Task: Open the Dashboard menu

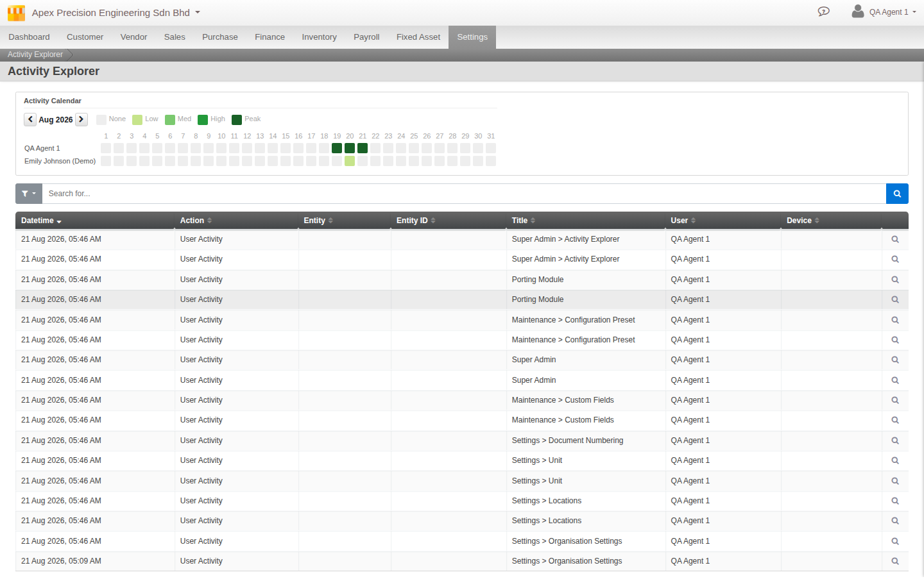Action: pyautogui.click(x=29, y=37)
